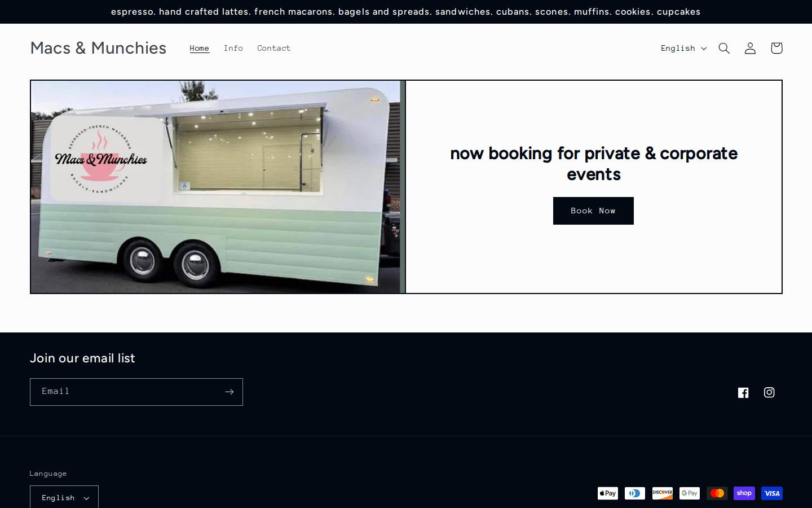Screen dimensions: 812x508
Task: Click the Mastercard payment icon
Action: [x=717, y=493]
